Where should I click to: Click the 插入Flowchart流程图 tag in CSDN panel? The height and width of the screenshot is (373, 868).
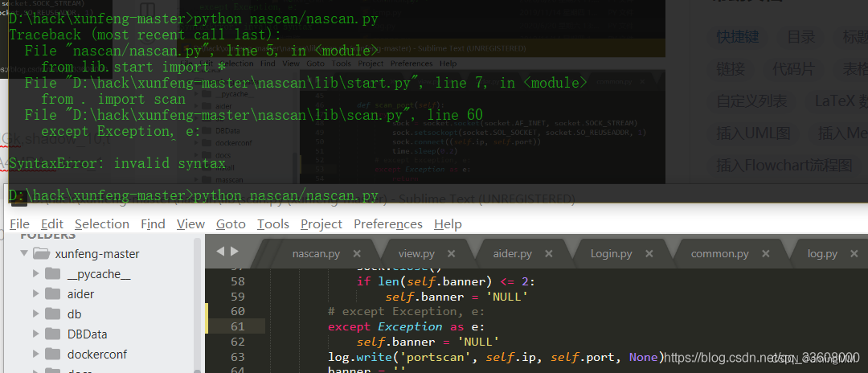(x=784, y=165)
